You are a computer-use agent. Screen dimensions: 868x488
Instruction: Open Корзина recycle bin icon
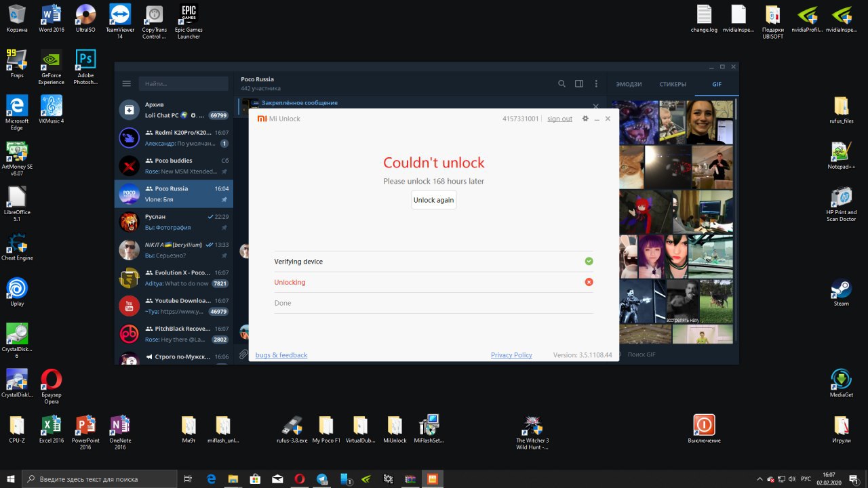[17, 18]
